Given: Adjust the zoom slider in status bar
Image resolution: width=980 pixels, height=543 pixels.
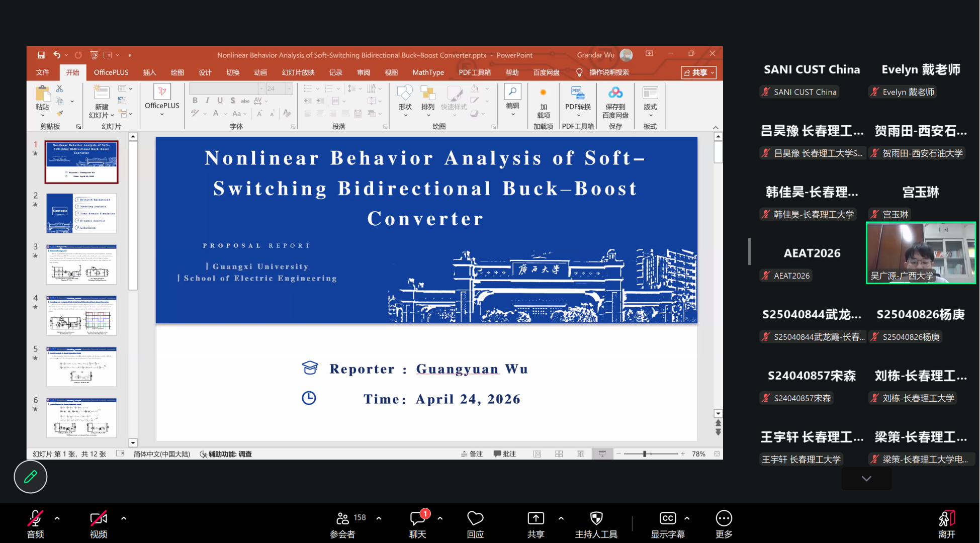Looking at the screenshot, I should 645,454.
